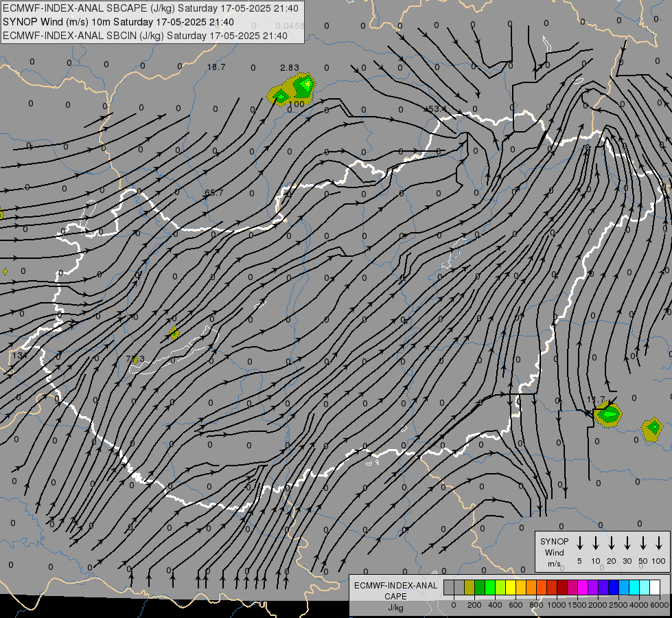Pick the amber swatch right of 600 tick
This screenshot has height=618, width=672.
(521, 587)
